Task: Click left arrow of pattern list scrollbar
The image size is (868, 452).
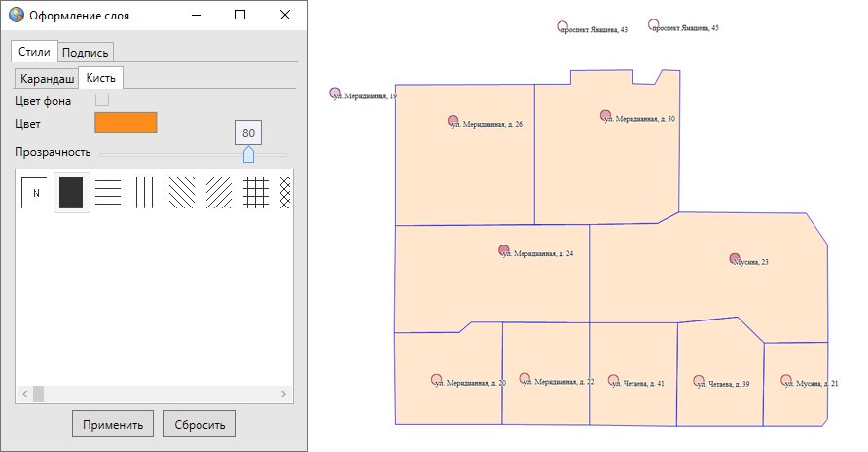Action: pos(23,394)
